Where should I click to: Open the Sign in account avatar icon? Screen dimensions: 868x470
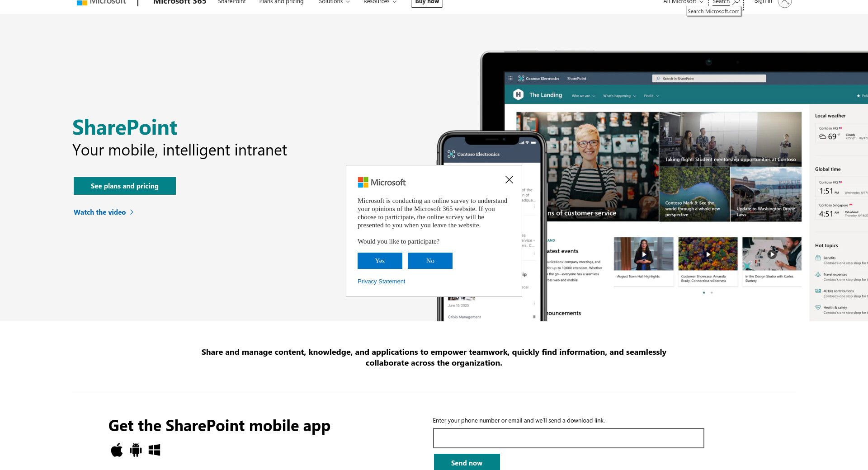click(785, 2)
